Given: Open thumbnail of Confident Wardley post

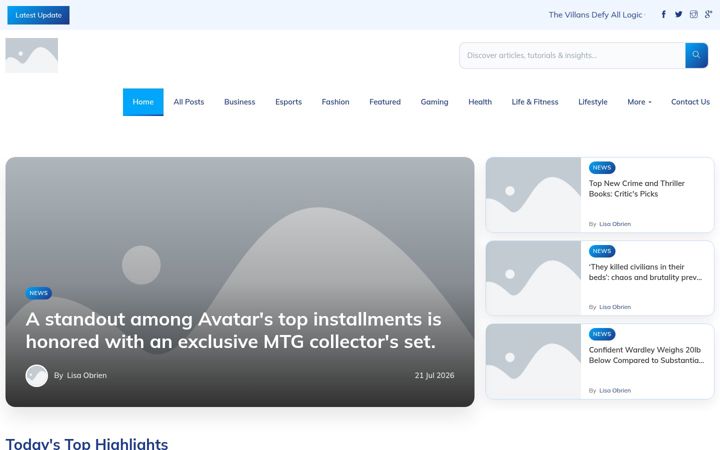Looking at the screenshot, I should click(533, 361).
